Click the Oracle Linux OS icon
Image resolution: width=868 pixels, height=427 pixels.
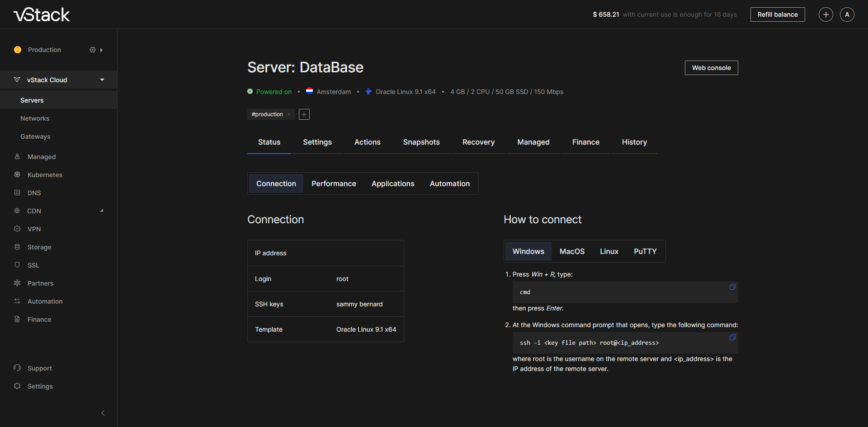[x=368, y=91]
